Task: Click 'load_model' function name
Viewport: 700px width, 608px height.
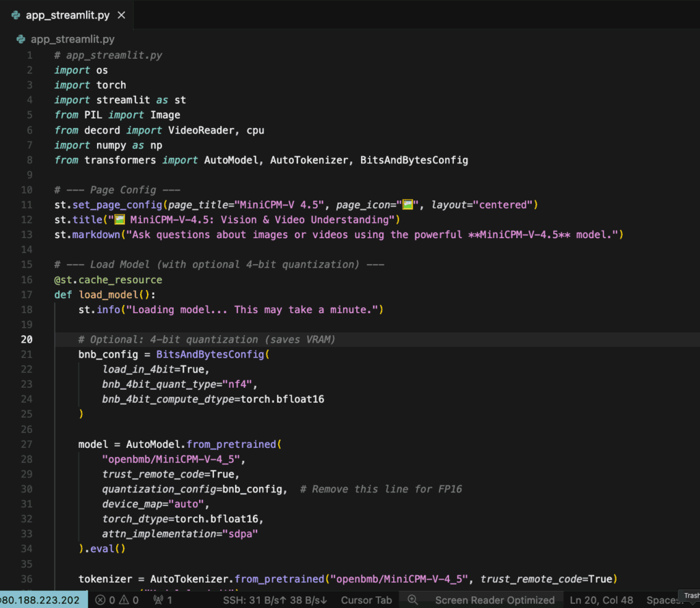Action: (x=109, y=294)
